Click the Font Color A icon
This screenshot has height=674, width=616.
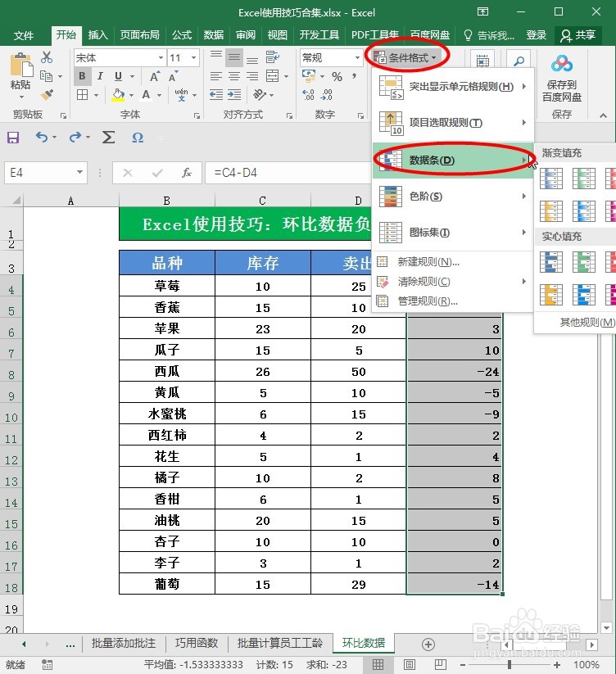(x=146, y=94)
